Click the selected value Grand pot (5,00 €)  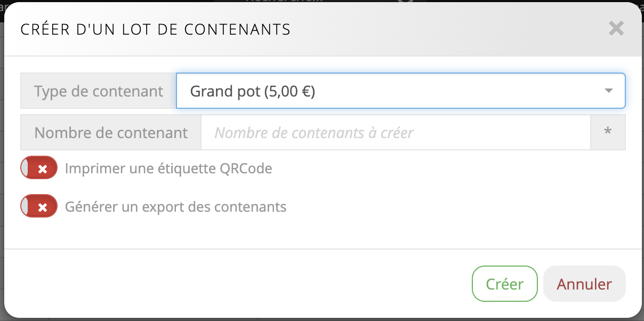253,92
